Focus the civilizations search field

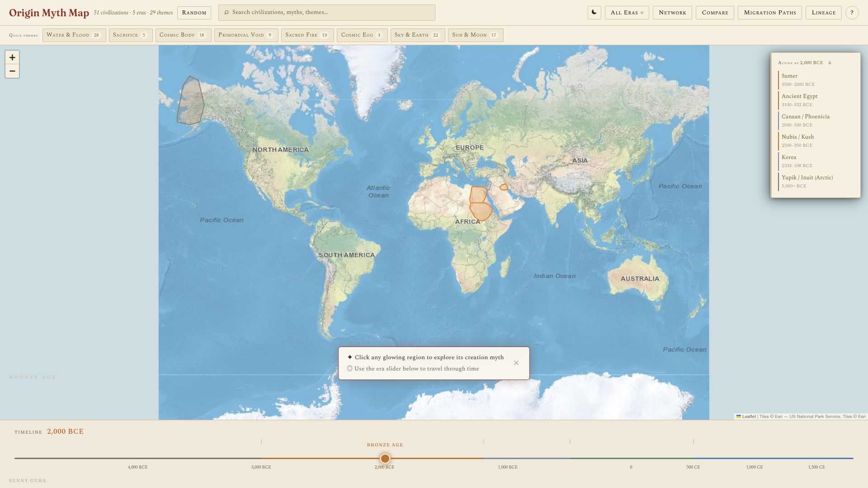[x=327, y=13]
